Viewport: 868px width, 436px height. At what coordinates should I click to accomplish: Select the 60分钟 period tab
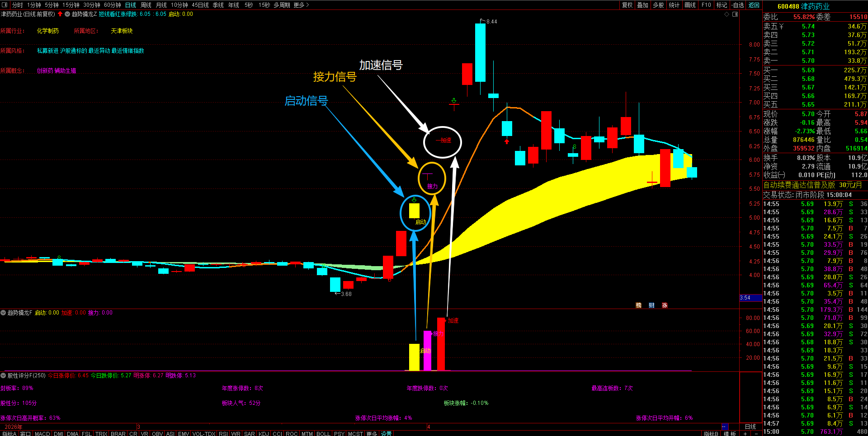tap(113, 5)
